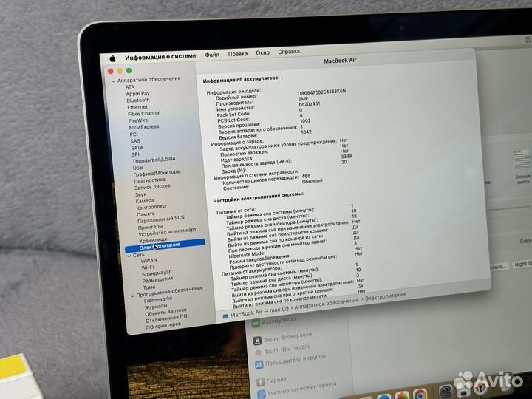This screenshot has height=399, width=532.
Task: Open Google Chrome from the Dock
Action: click(420, 395)
